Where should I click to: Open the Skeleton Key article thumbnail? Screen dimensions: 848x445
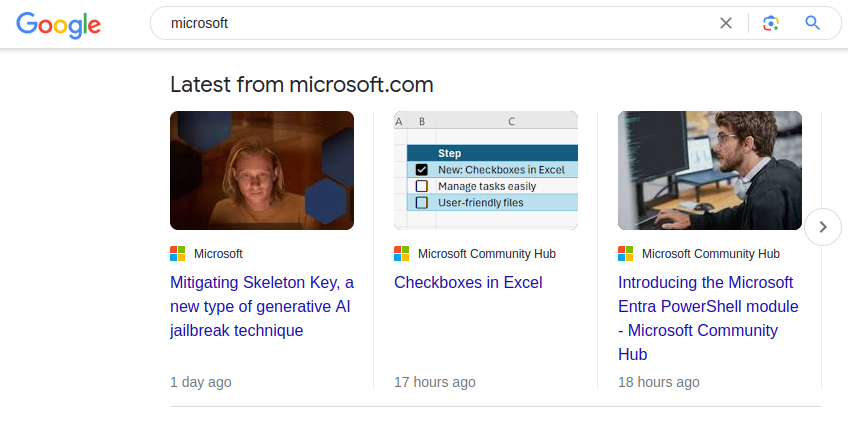click(262, 170)
